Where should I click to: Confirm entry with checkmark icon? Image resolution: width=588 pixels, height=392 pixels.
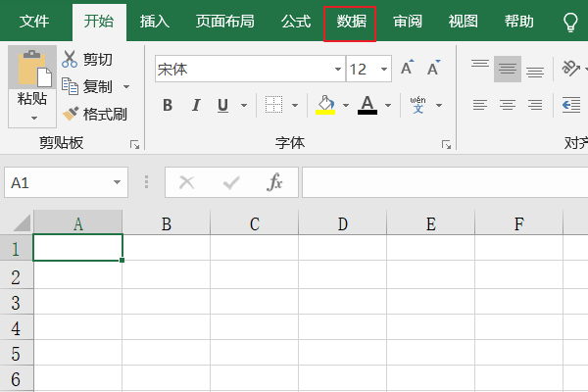coord(231,182)
